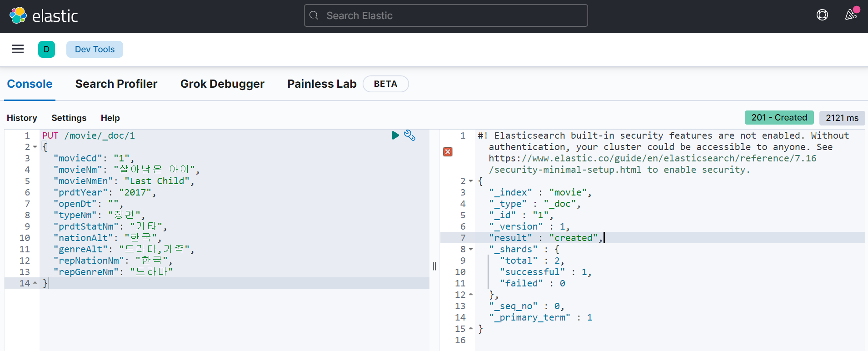Click the pane resizer handle between editors

(434, 266)
